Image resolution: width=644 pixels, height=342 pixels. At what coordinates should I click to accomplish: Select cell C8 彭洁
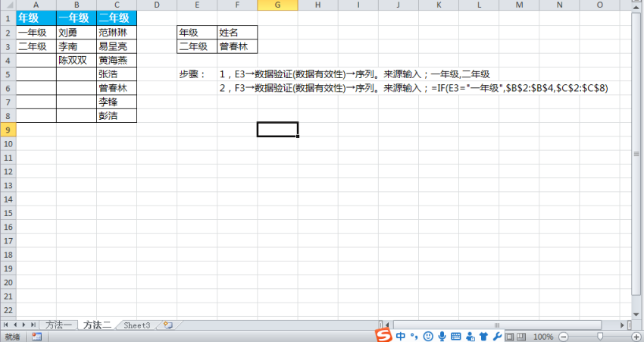117,116
